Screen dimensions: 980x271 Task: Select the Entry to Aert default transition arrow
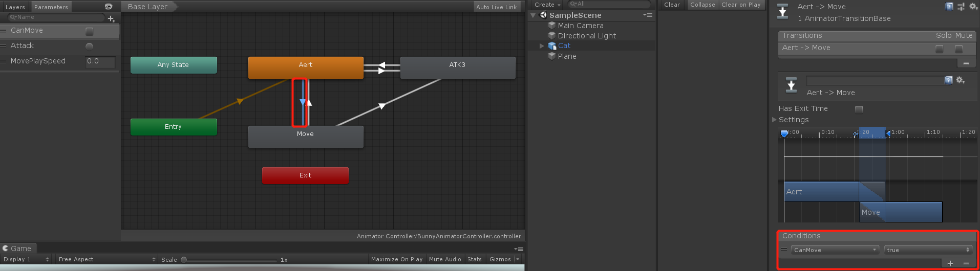240,101
